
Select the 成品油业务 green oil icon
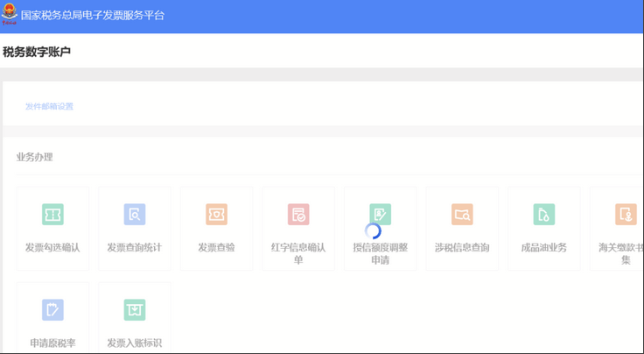[x=543, y=215]
